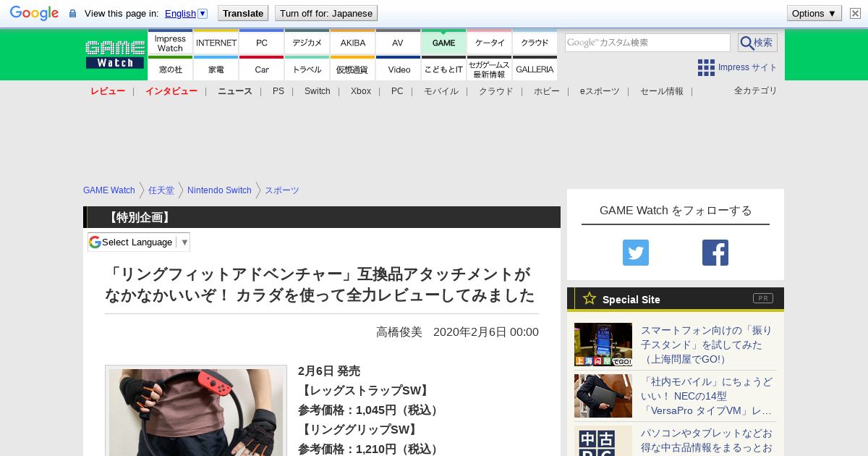Click the 検索 search button
Viewport: 868px width, 456px height.
[x=757, y=43]
